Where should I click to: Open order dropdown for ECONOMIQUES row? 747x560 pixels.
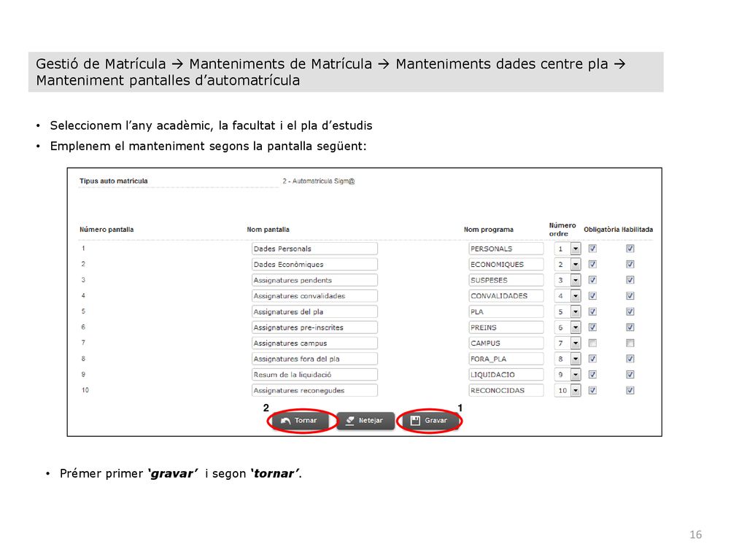pos(576,264)
